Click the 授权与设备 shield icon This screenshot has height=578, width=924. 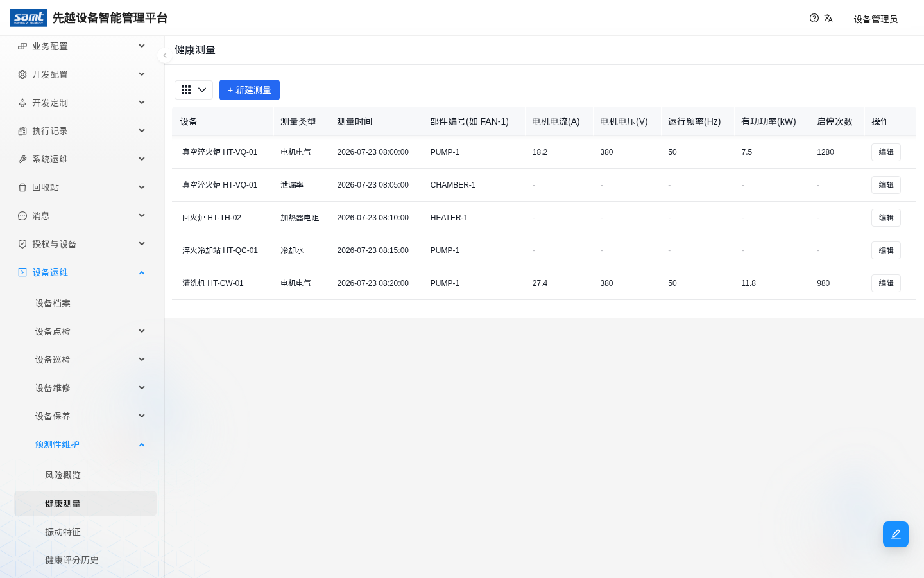pos(22,244)
